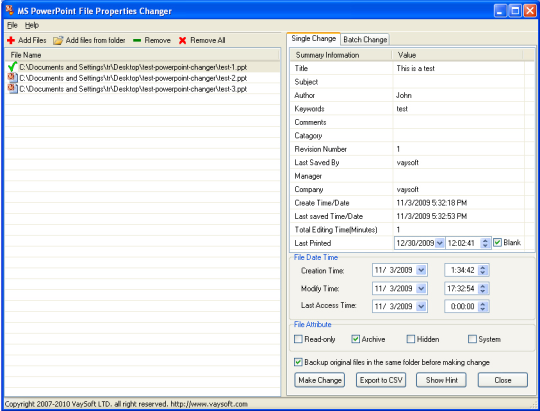
Task: Click Last Saved By value 'vaysoft'
Action: (x=407, y=162)
